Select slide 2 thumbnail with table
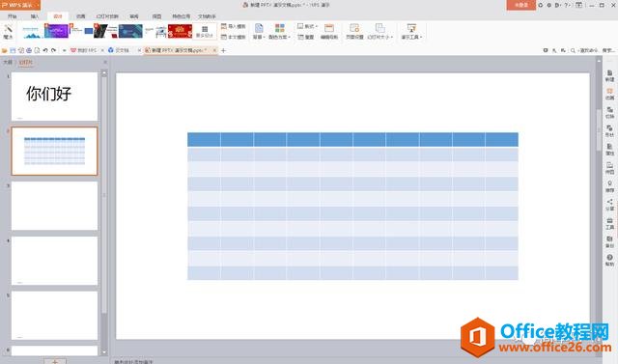 click(x=54, y=151)
